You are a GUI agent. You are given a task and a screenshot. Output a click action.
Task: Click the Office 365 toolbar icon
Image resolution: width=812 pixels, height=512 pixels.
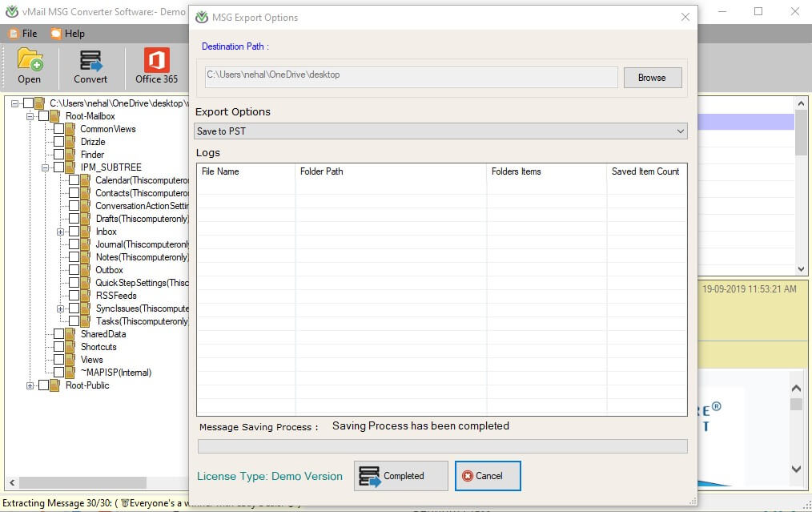tap(156, 60)
